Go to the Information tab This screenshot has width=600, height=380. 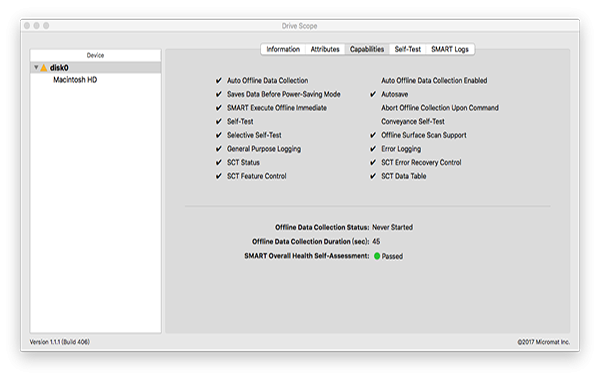283,49
